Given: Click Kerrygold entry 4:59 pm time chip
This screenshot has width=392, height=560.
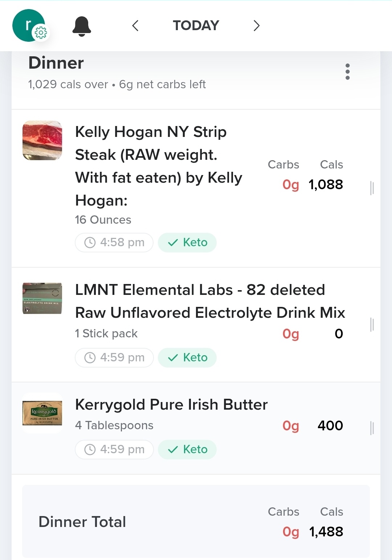Looking at the screenshot, I should pyautogui.click(x=114, y=450).
